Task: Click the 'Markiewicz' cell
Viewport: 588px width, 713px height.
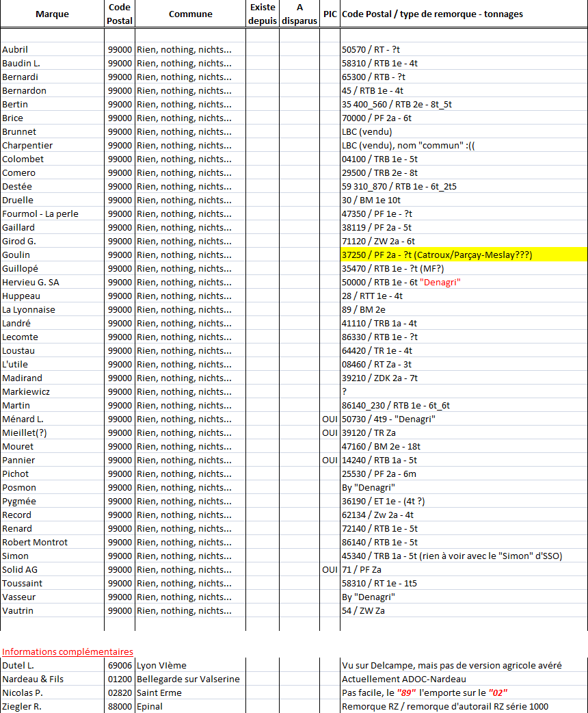Action: coord(52,391)
